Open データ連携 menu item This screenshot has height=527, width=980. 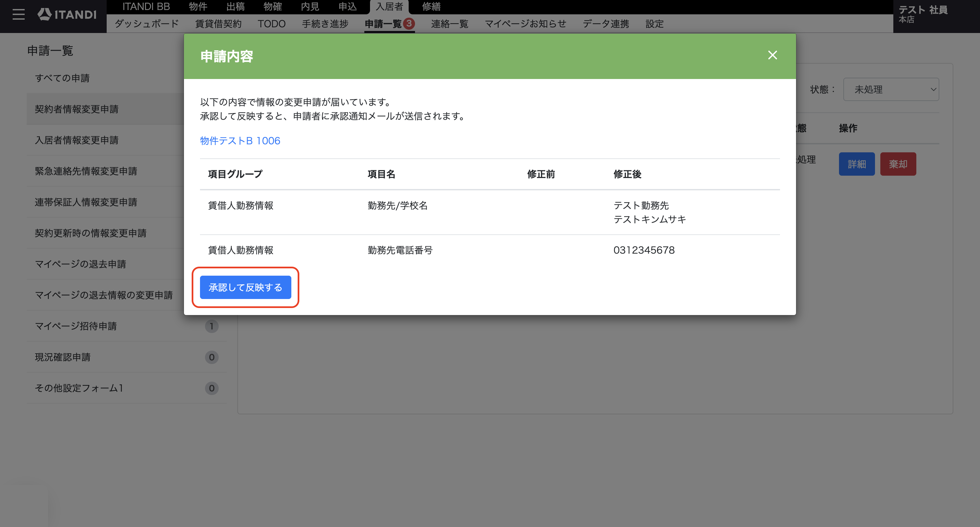pos(606,24)
